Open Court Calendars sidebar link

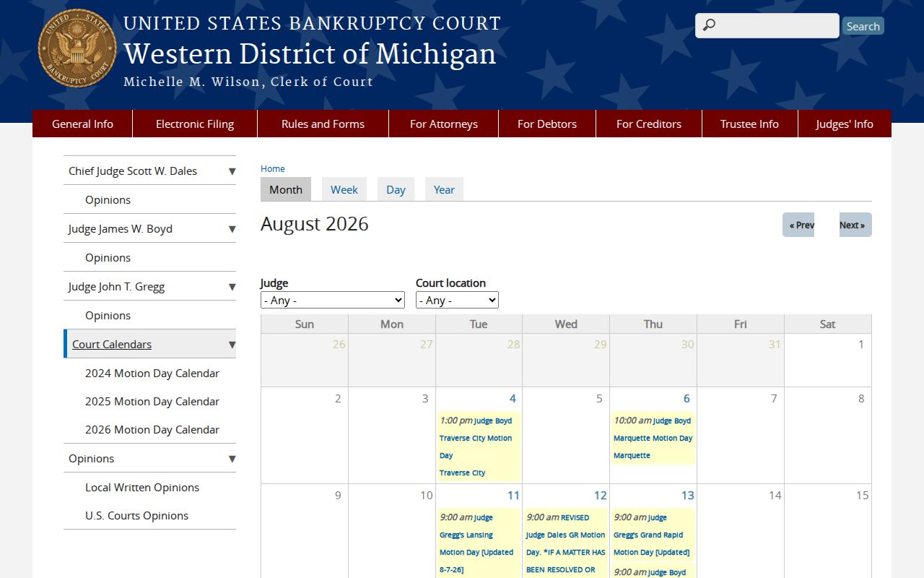112,345
